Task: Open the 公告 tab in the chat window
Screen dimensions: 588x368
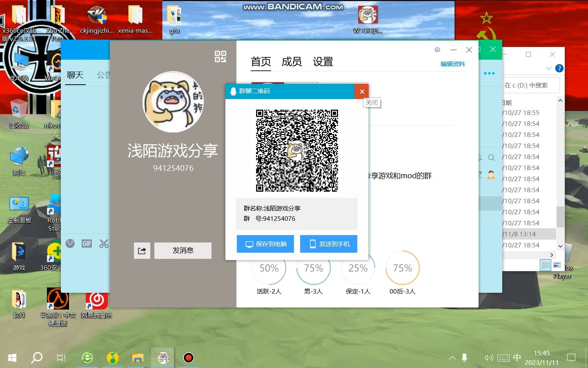Action: (103, 75)
